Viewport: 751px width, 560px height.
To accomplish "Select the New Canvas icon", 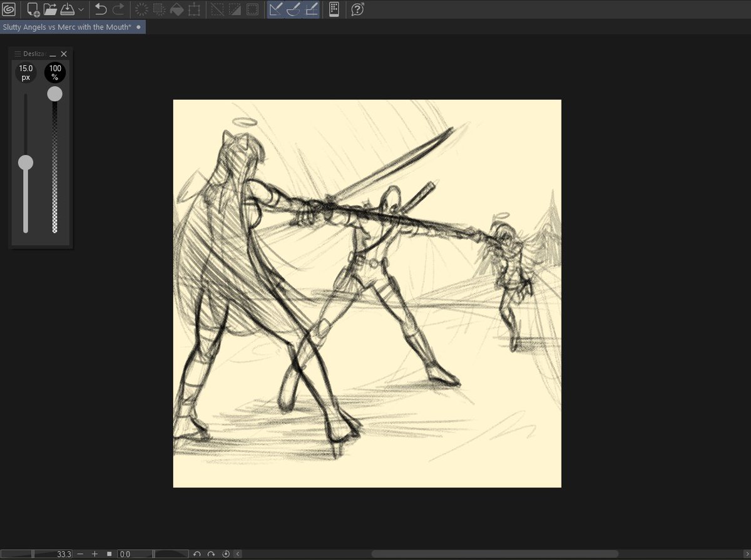I will click(x=31, y=9).
